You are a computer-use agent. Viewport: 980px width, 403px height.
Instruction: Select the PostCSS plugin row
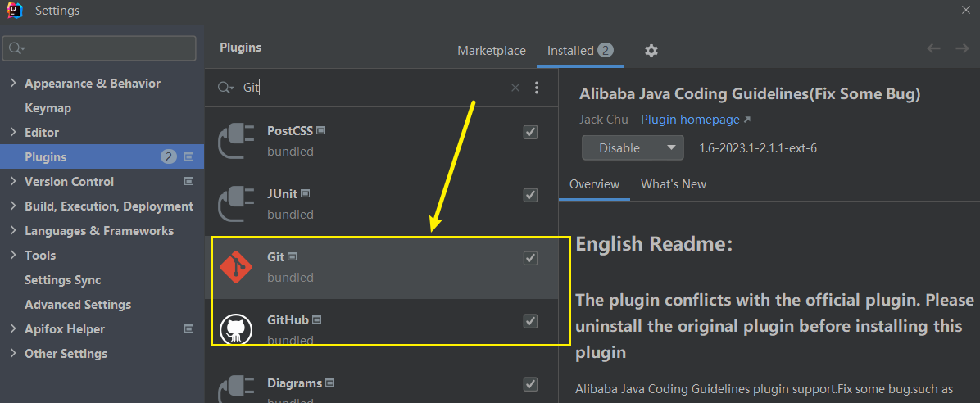382,141
